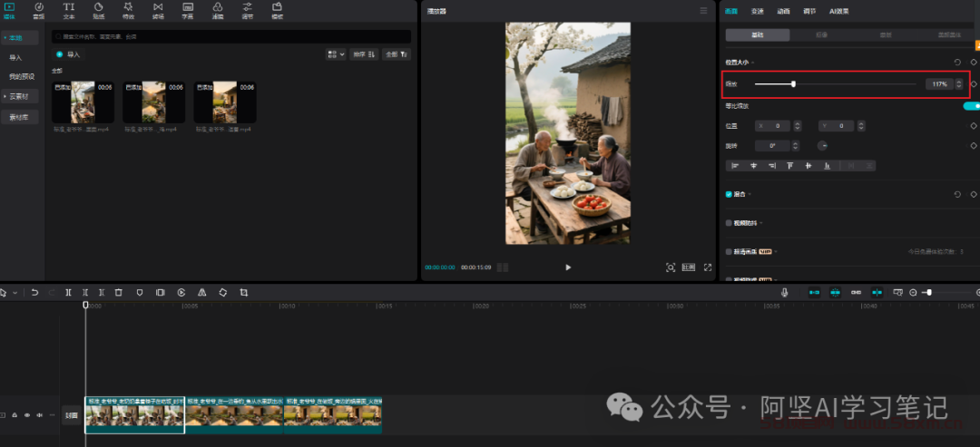Click the split clip tool in timeline toolbar

[x=69, y=292]
